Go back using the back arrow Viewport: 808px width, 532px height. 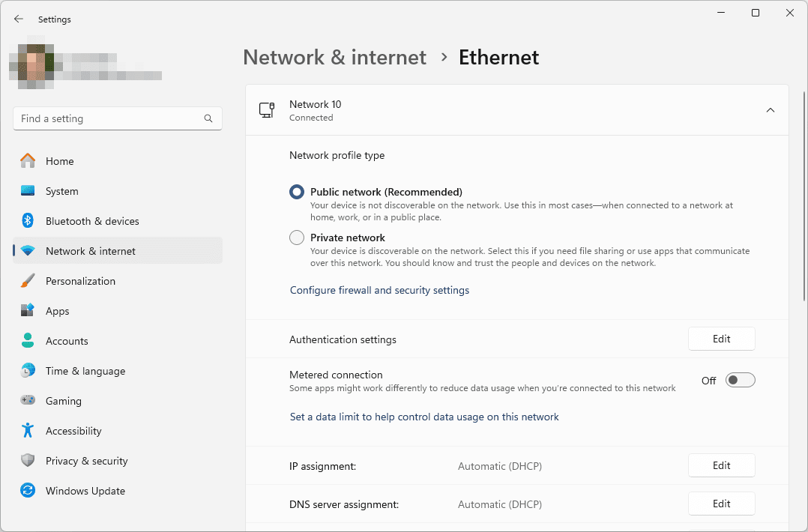[x=19, y=19]
